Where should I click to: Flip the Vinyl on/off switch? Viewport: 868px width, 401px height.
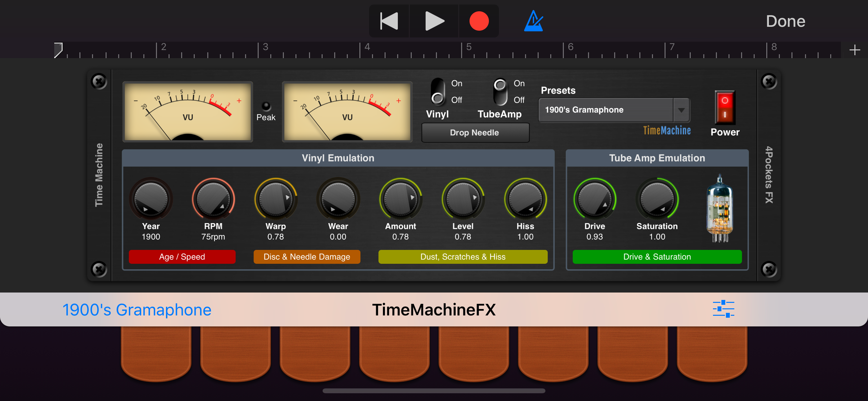pyautogui.click(x=438, y=92)
